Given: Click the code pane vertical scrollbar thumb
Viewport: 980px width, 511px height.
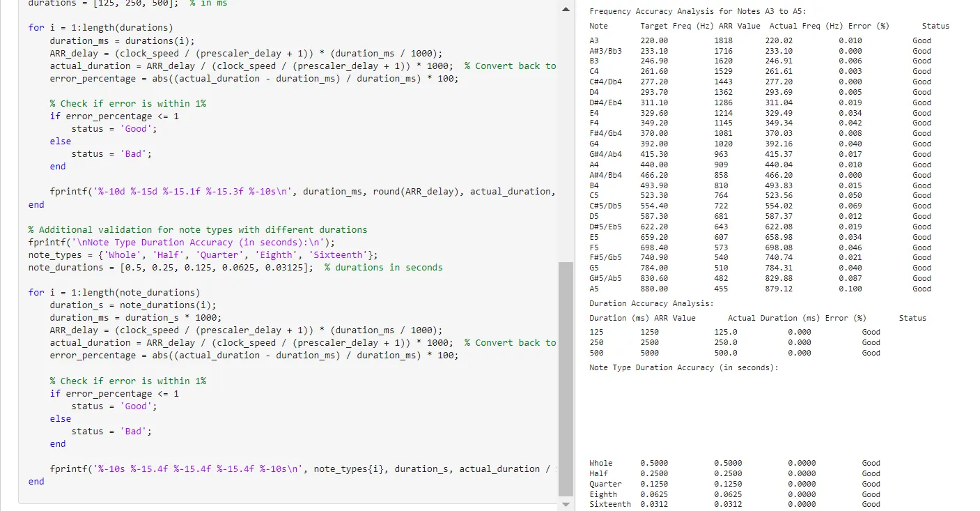Looking at the screenshot, I should pyautogui.click(x=566, y=380).
